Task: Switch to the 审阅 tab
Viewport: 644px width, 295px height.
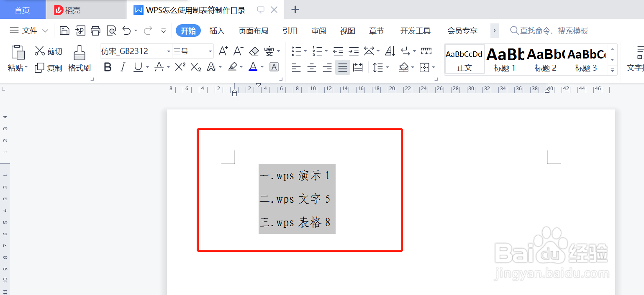Action: pyautogui.click(x=319, y=31)
